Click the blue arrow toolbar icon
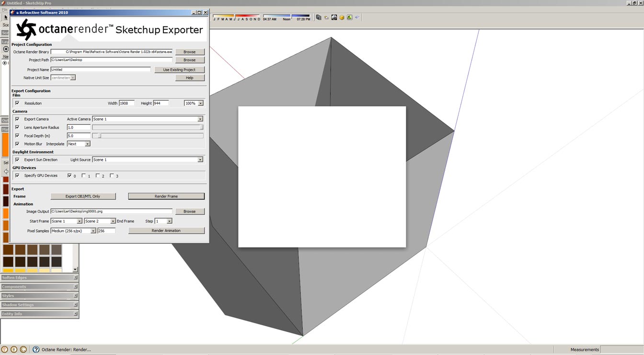 click(357, 17)
